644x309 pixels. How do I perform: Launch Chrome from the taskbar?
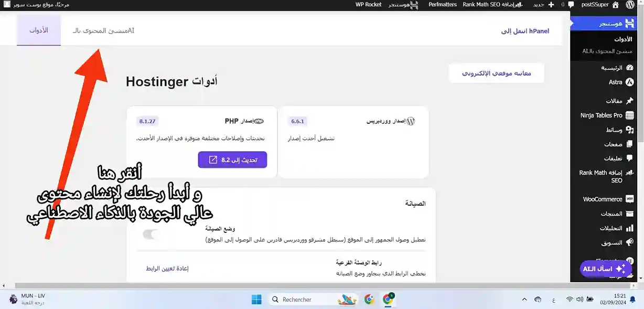[x=370, y=299]
